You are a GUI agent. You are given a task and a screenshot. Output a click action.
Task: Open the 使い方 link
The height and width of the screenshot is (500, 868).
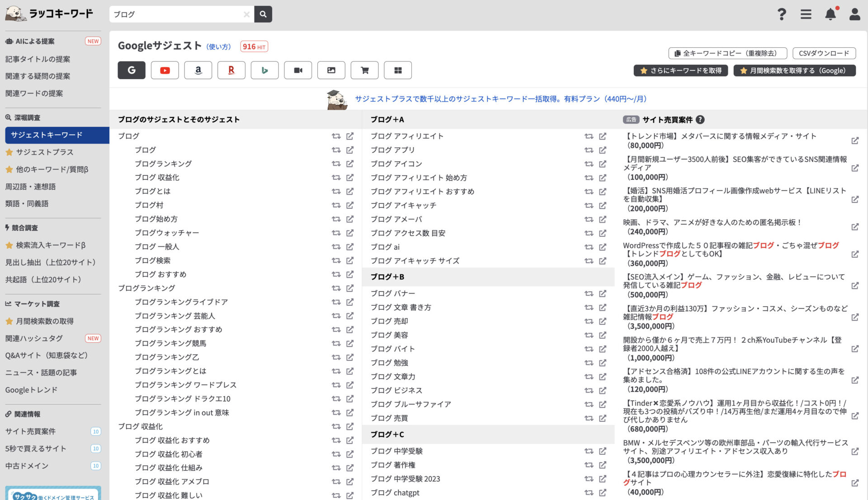tap(219, 47)
